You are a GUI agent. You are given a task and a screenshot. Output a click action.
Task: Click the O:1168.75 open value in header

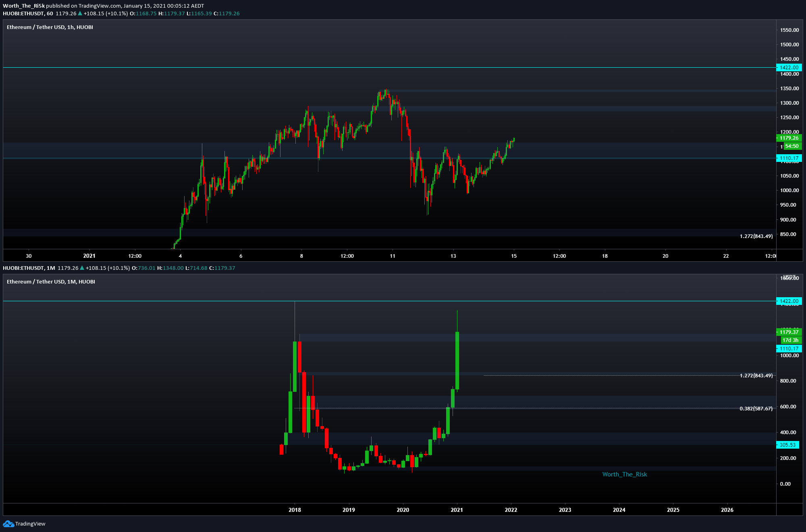[143, 13]
